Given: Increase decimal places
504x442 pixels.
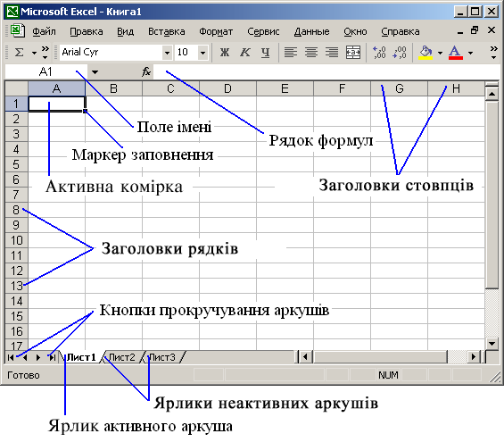Looking at the screenshot, I should pos(379,52).
